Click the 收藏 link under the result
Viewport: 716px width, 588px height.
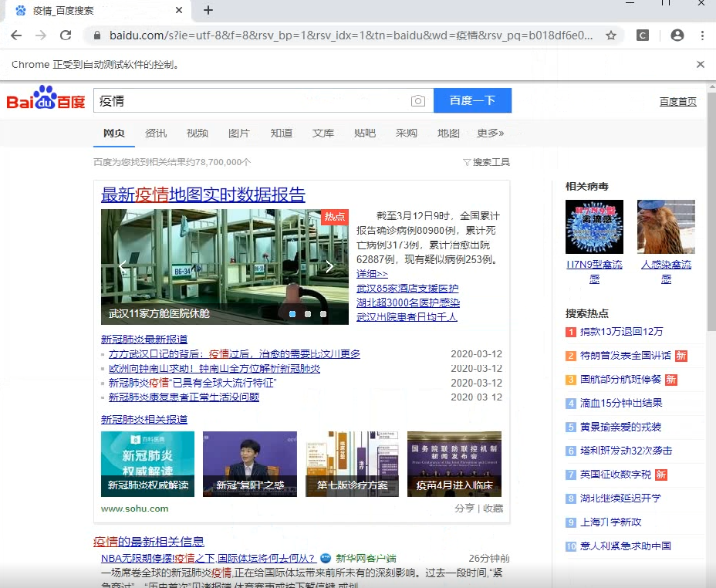pos(493,508)
